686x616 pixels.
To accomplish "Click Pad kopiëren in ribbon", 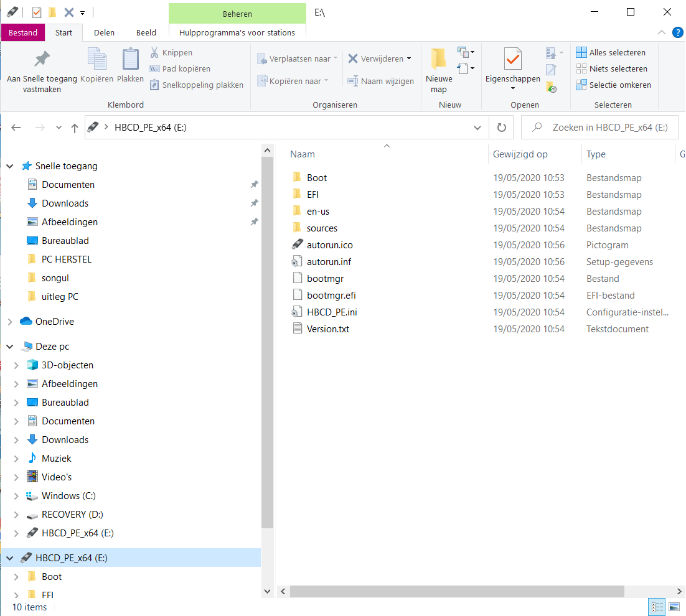I will (180, 68).
